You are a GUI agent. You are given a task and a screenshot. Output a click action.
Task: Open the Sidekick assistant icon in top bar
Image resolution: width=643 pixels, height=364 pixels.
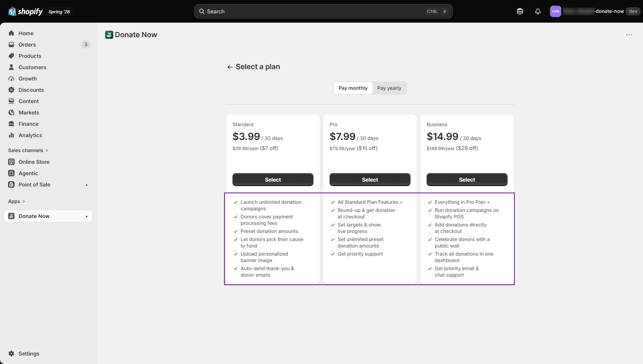(x=520, y=11)
